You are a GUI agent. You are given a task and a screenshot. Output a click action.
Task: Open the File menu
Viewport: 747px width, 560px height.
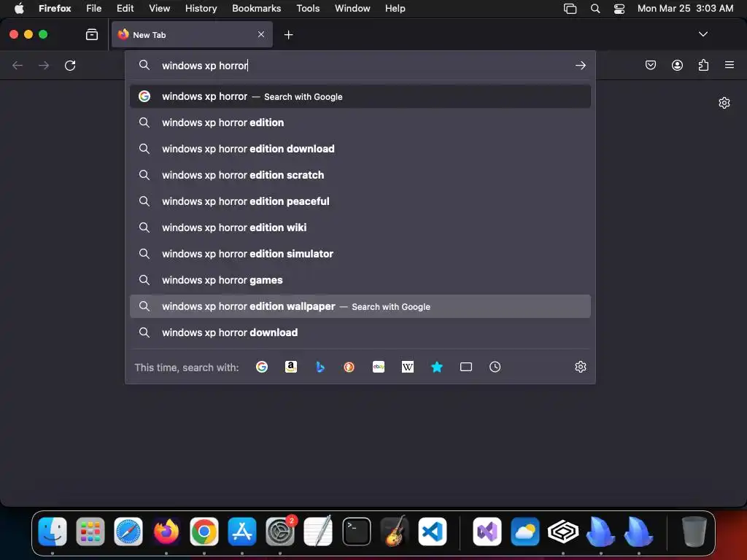pyautogui.click(x=94, y=8)
